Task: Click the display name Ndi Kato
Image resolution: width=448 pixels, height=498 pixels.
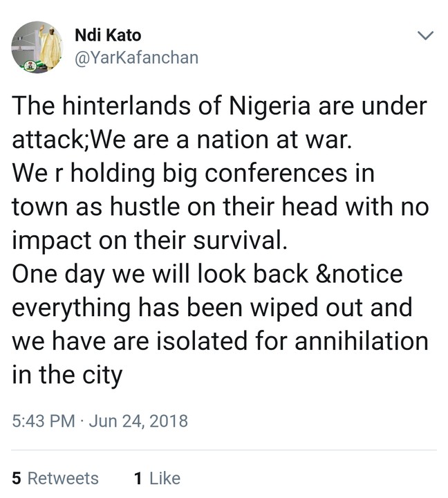Action: click(107, 35)
